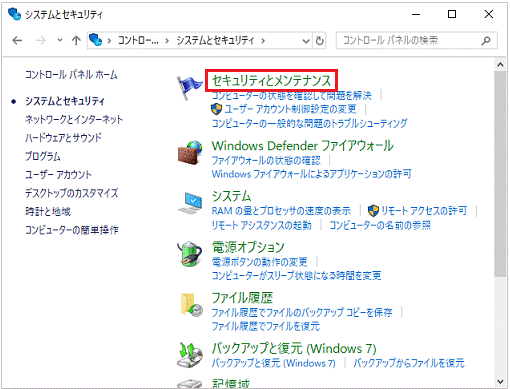Click the System computer monitor icon
The height and width of the screenshot is (389, 510).
pyautogui.click(x=190, y=203)
